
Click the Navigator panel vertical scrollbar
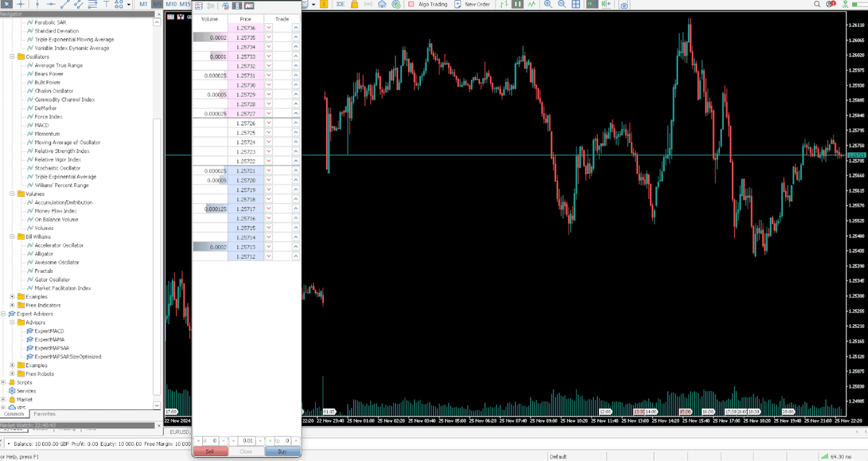[x=157, y=214]
